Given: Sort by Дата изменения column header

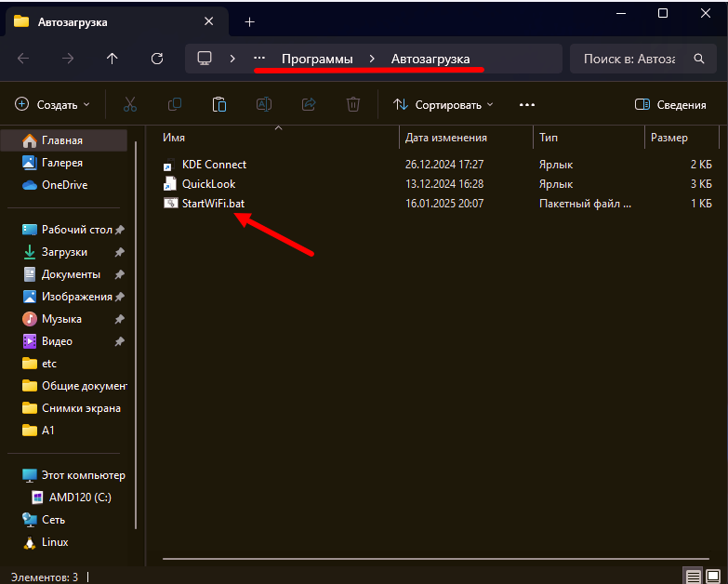Looking at the screenshot, I should [x=446, y=138].
